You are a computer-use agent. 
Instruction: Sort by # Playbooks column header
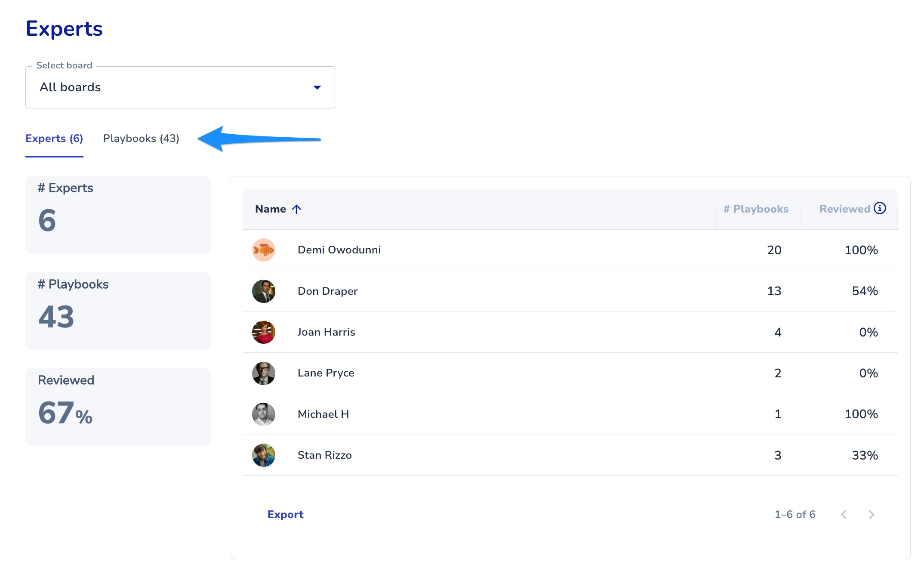point(756,209)
